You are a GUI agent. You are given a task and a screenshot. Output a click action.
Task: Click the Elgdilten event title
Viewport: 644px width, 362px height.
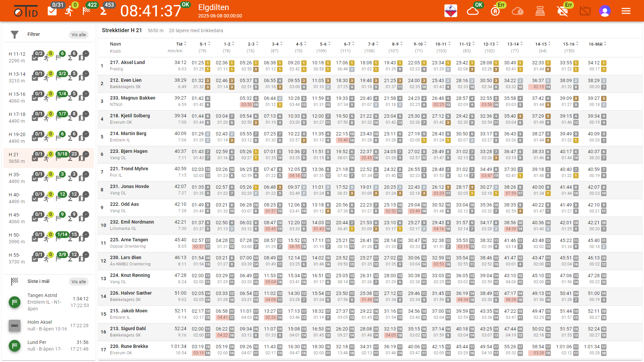214,7
